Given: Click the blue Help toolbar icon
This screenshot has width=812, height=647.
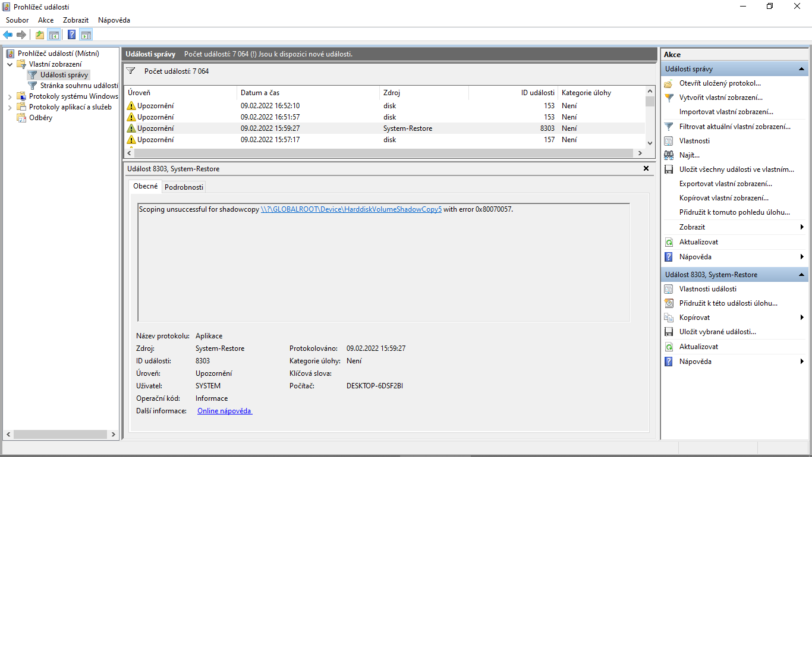Looking at the screenshot, I should point(71,34).
